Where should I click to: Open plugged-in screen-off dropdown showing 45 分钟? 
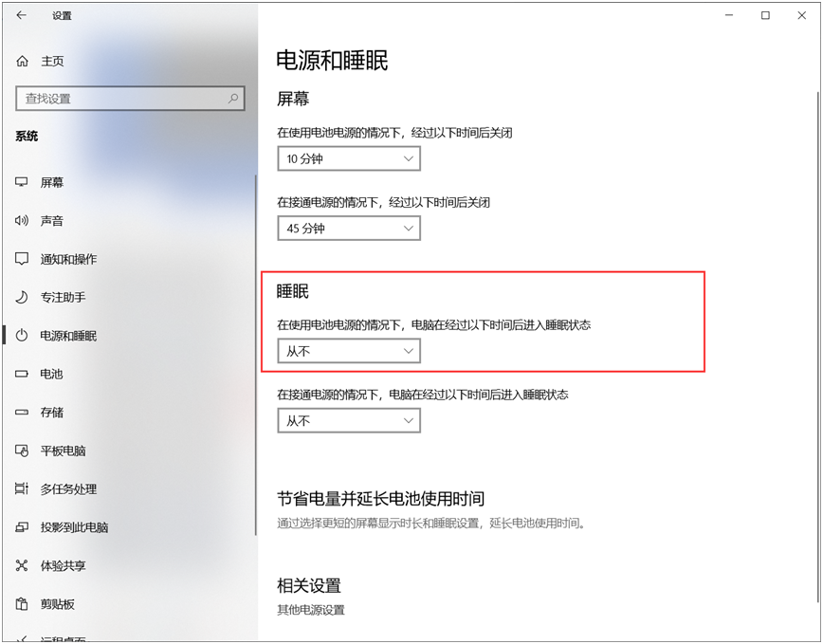(x=349, y=229)
